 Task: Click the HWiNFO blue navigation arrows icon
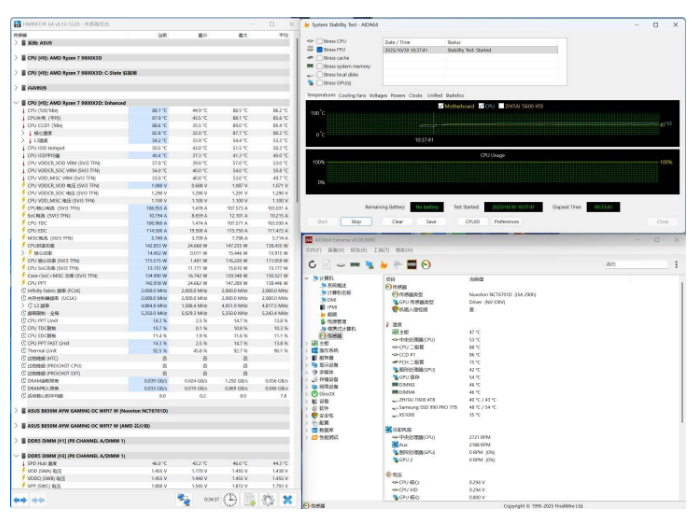22,498
